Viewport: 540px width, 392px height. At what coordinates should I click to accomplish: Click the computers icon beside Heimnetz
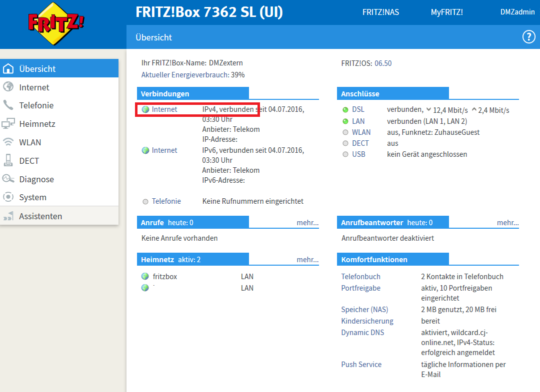click(x=8, y=123)
